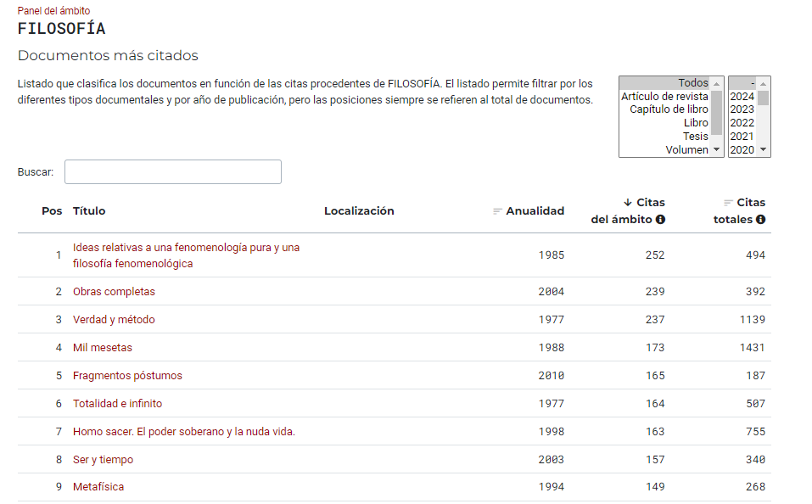Select Capítulo de libro in type filter
The image size is (812, 504).
[669, 109]
